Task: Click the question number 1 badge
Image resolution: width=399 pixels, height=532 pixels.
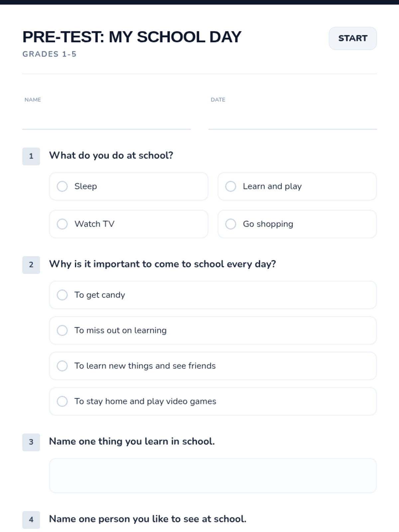Action: click(x=31, y=156)
